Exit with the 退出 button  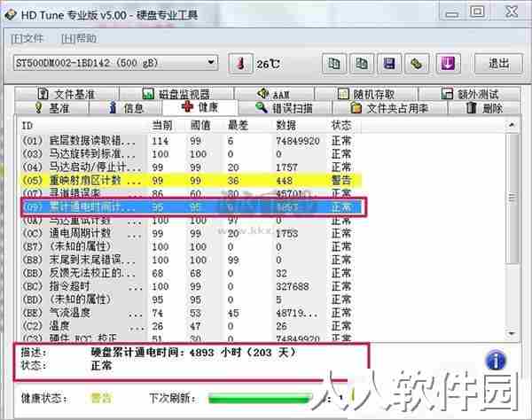point(498,64)
